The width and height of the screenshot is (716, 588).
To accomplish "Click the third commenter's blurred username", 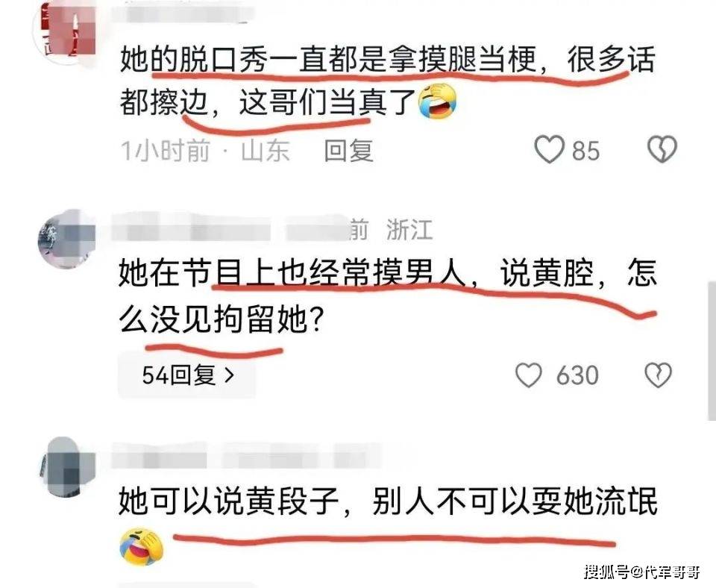I will coord(247,455).
